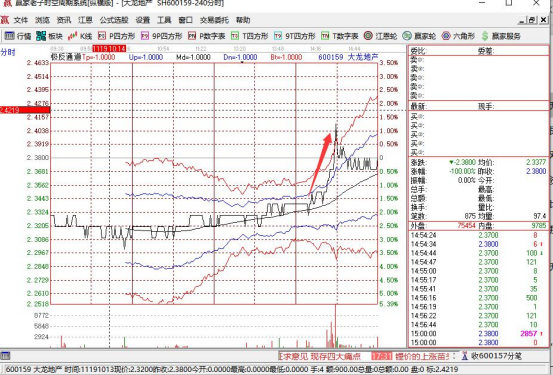This screenshot has width=553, height=375.
Task: Select the 15:00:00 trade row with volume 2857
Action: tap(478, 333)
